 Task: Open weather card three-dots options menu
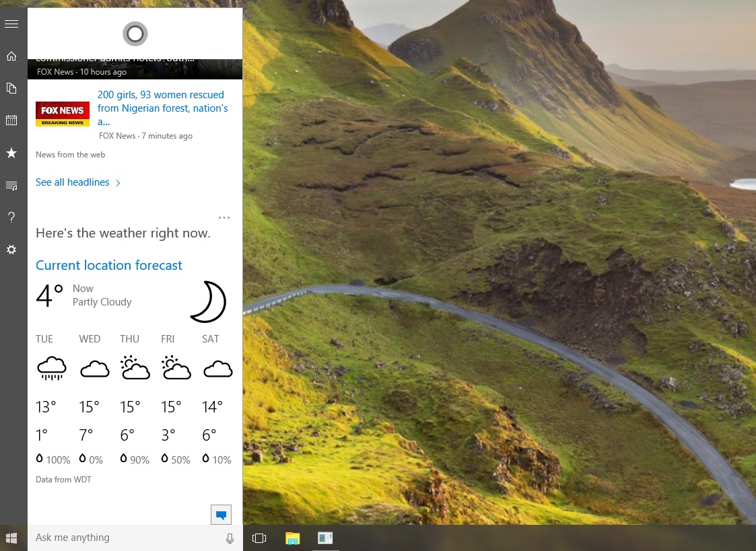224,218
